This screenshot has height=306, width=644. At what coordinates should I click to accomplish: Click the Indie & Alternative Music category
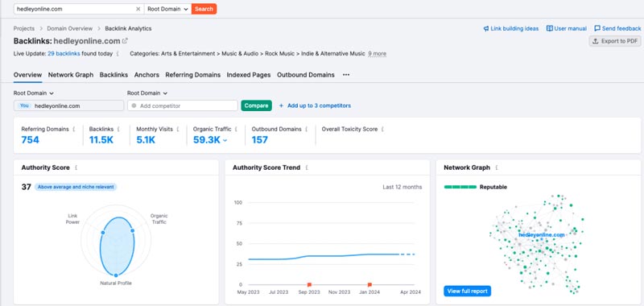[333, 53]
